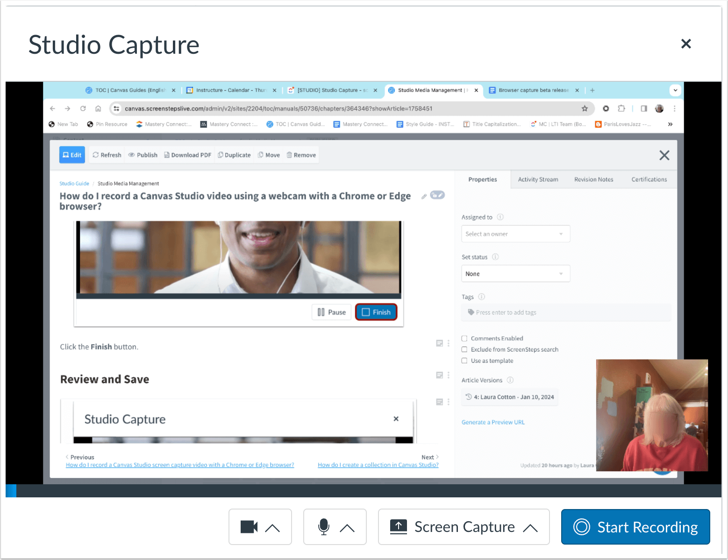
Task: Open the article Edit mode
Action: tap(71, 154)
